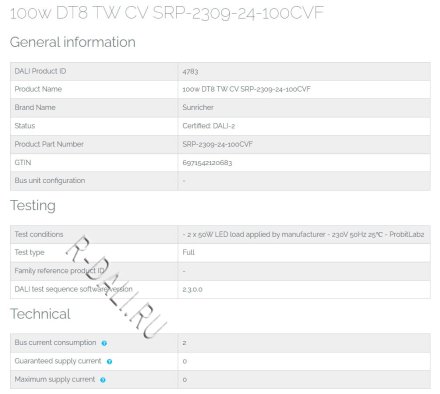Select test conditions value with 2 x 50W LED load
This screenshot has height=394, width=440.
tap(303, 235)
